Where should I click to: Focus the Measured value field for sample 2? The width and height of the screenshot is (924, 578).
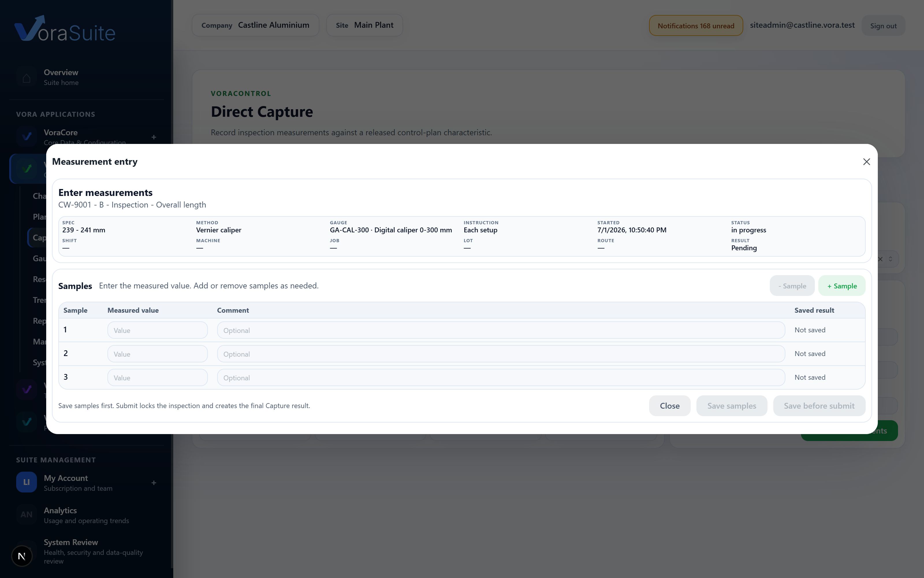[x=157, y=354]
